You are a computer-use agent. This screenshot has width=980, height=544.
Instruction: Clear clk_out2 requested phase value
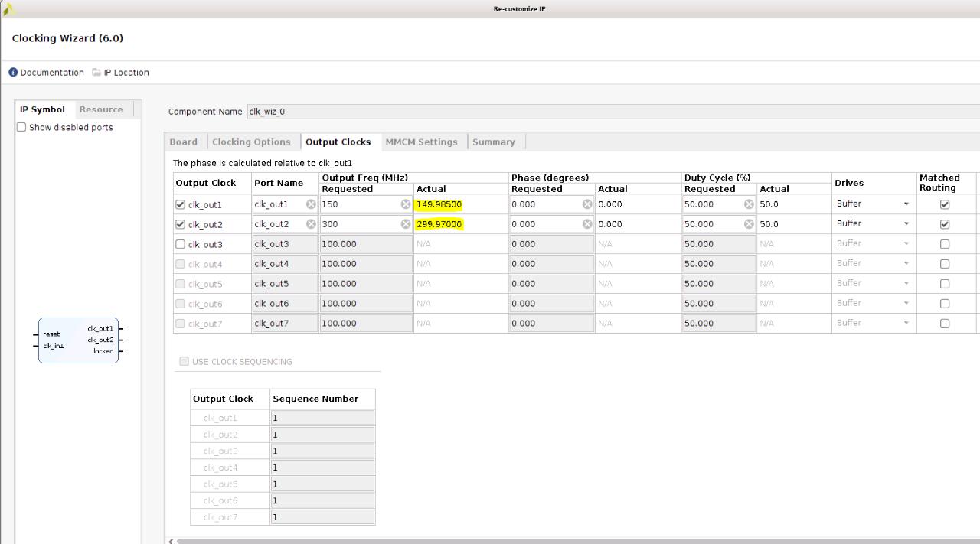pyautogui.click(x=587, y=224)
